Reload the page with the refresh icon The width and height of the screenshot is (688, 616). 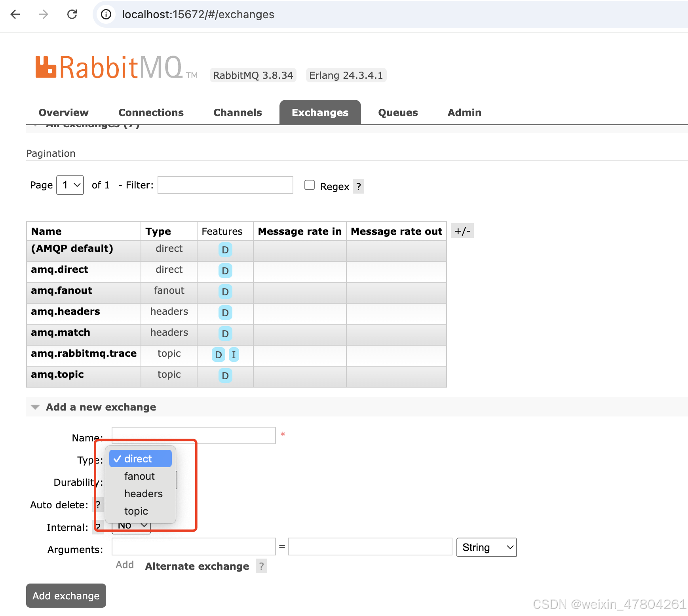[x=72, y=14]
